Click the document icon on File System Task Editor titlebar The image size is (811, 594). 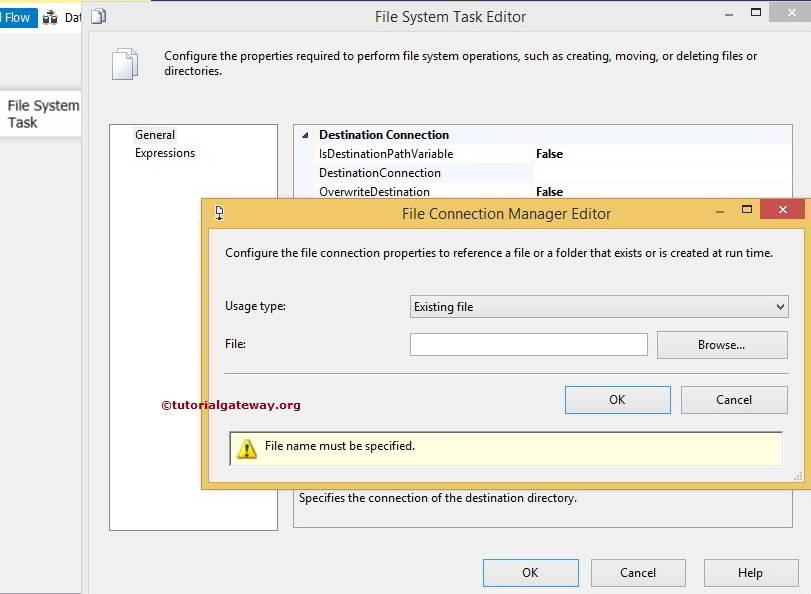(x=97, y=16)
